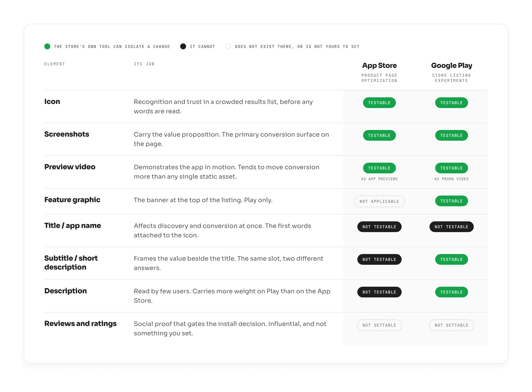
Task: Click the dashed-circle legend icon
Action: click(228, 47)
